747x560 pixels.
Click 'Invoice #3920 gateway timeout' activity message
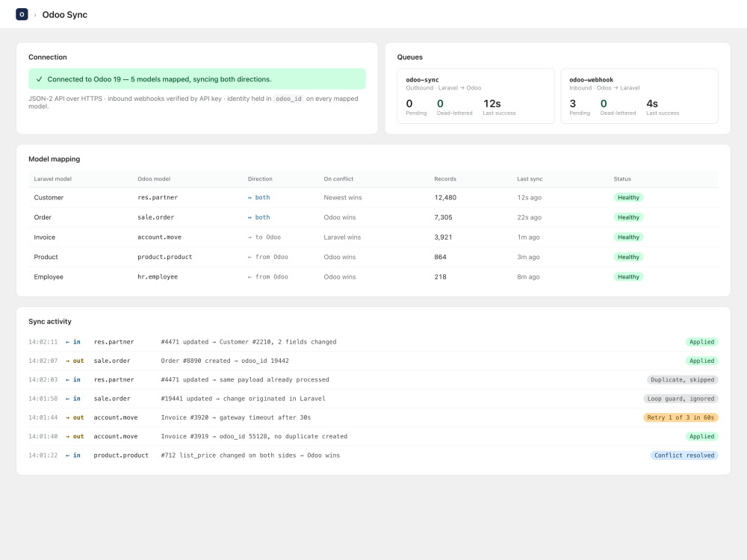coord(236,417)
